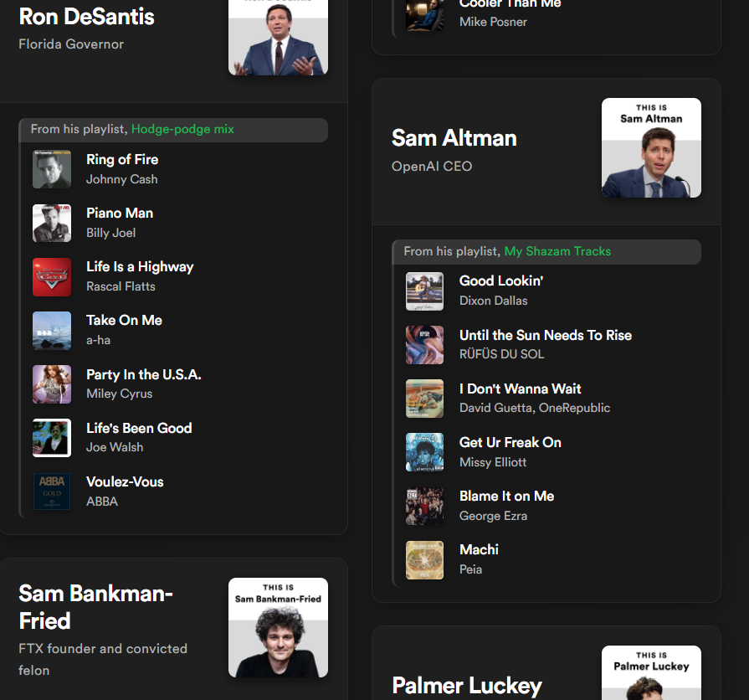Click the a-ha artist name
This screenshot has height=700, width=749.
98,340
